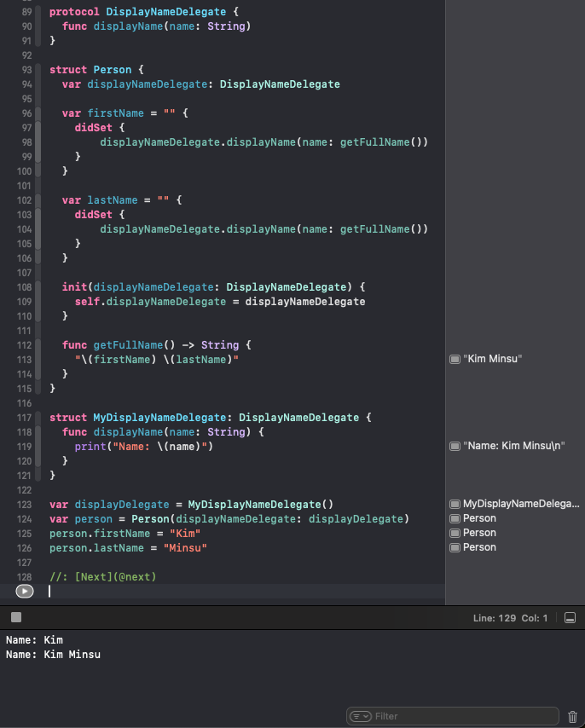Click Quick Look icon on line 126 Person result
The height and width of the screenshot is (728, 585).
[455, 547]
